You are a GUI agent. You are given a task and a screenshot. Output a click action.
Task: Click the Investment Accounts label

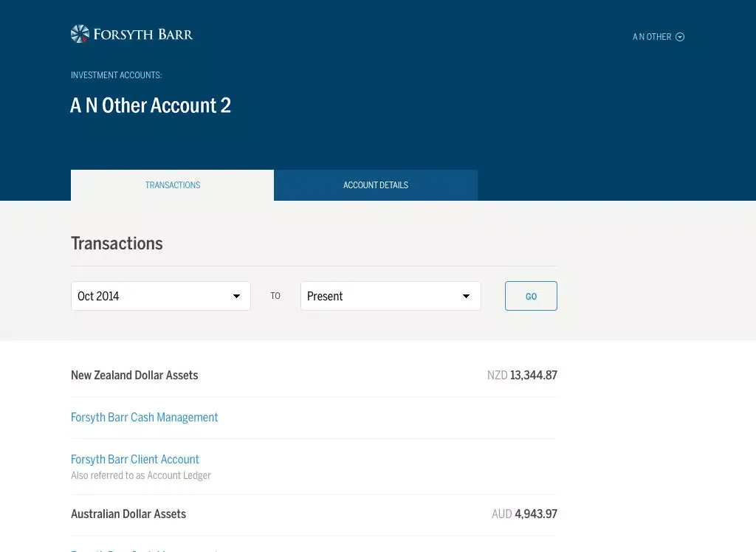pyautogui.click(x=116, y=75)
